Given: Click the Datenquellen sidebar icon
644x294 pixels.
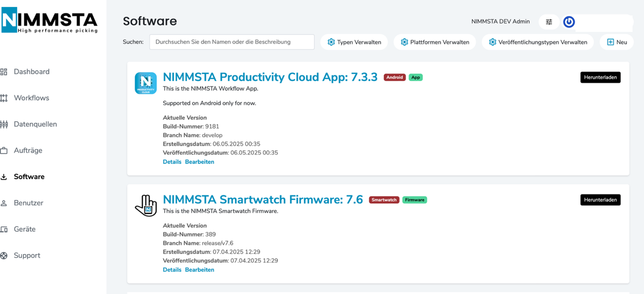Looking at the screenshot, I should pyautogui.click(x=4, y=124).
